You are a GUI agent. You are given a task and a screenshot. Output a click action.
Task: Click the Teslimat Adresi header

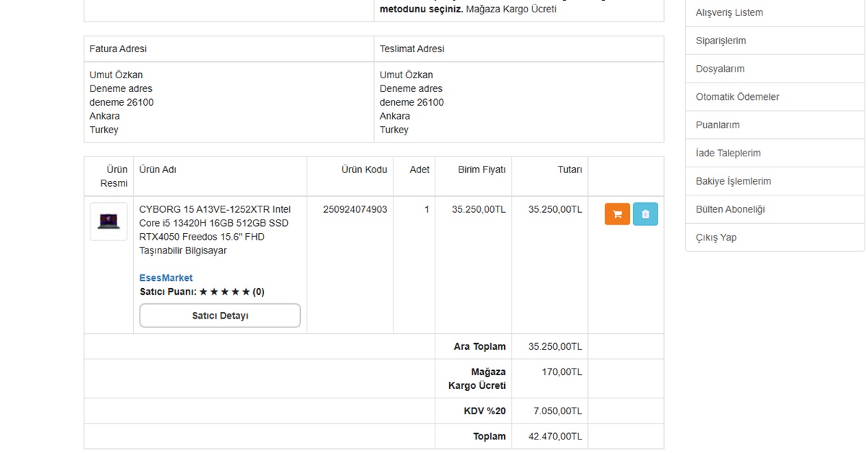[x=412, y=49]
